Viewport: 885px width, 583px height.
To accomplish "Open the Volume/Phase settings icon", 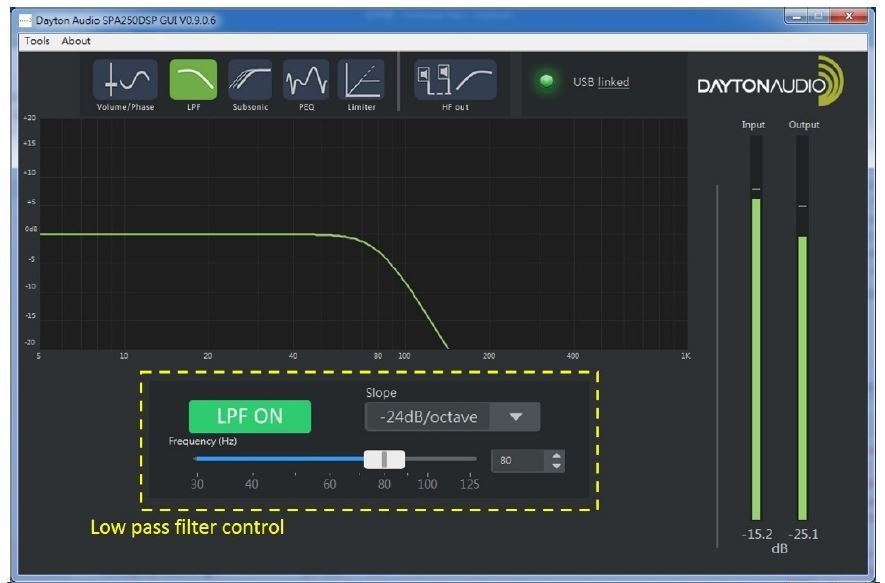I will (x=125, y=80).
